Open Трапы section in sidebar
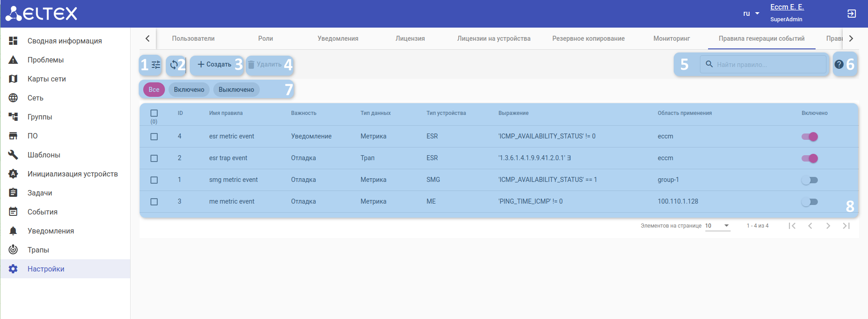The image size is (868, 319). pyautogui.click(x=38, y=250)
